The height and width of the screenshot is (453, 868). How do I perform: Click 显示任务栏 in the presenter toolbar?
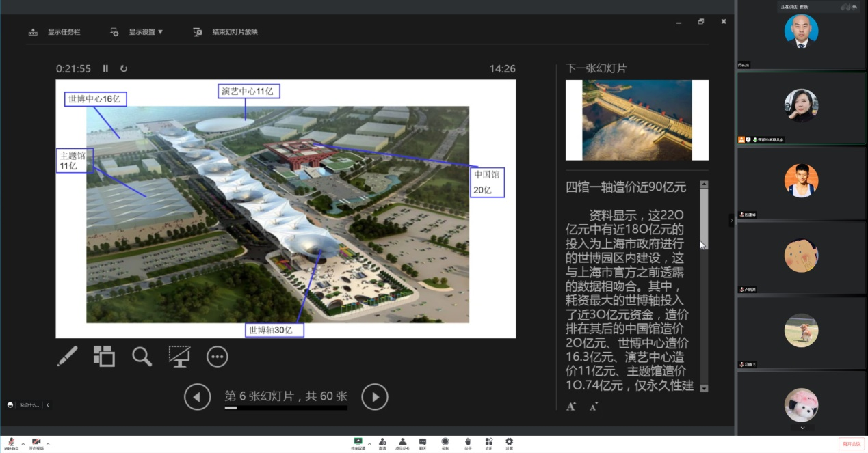coord(55,32)
